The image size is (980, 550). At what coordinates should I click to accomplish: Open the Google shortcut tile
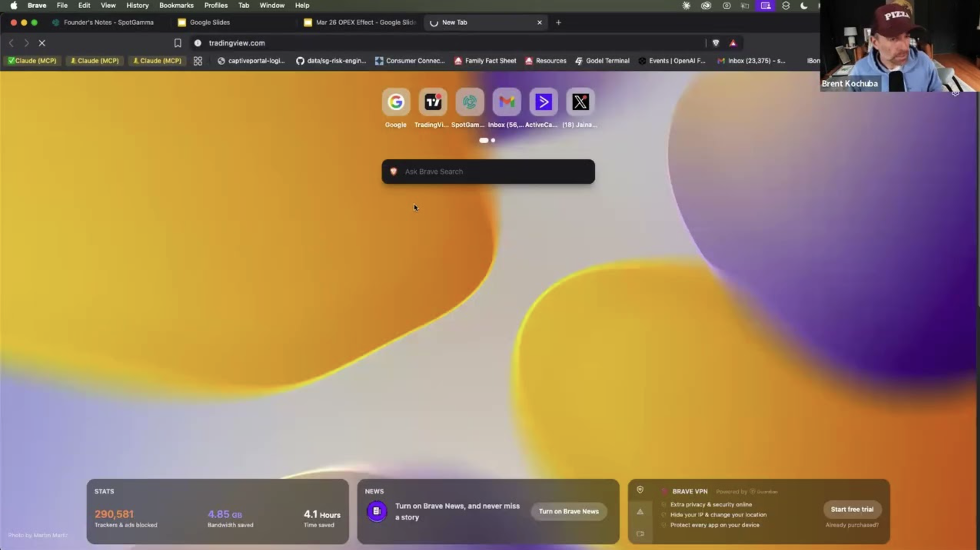[x=396, y=102]
